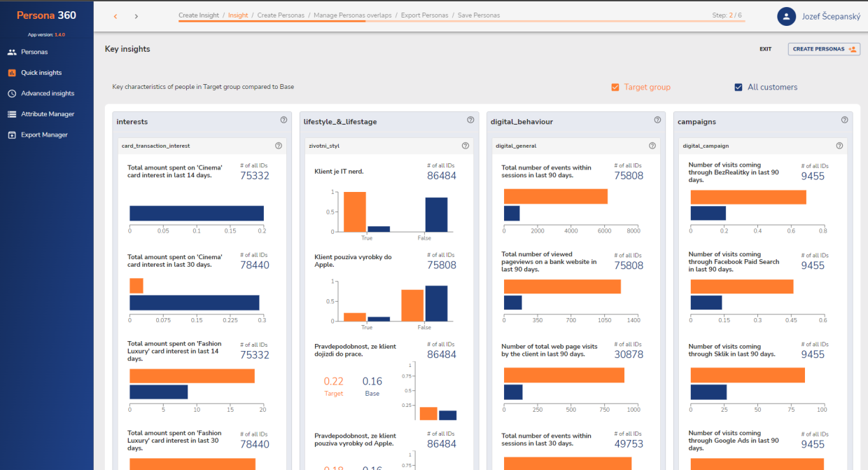Click the Persona 360 logo
The width and height of the screenshot is (868, 470).
click(x=46, y=15)
